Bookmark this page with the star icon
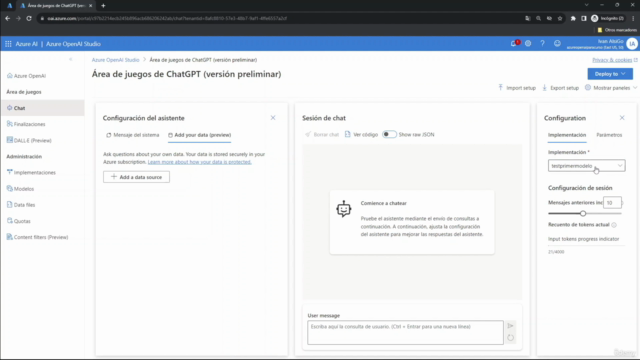 point(560,18)
